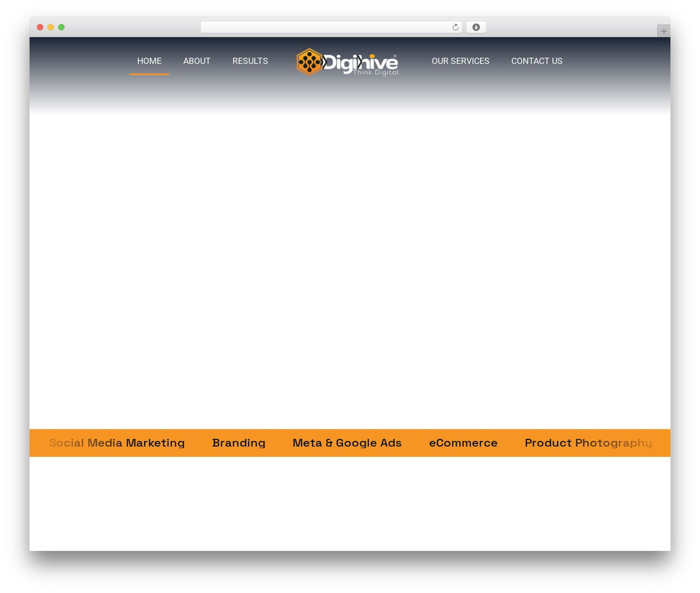
Task: Select Social Media Marketing in the ticker
Action: coord(117,443)
